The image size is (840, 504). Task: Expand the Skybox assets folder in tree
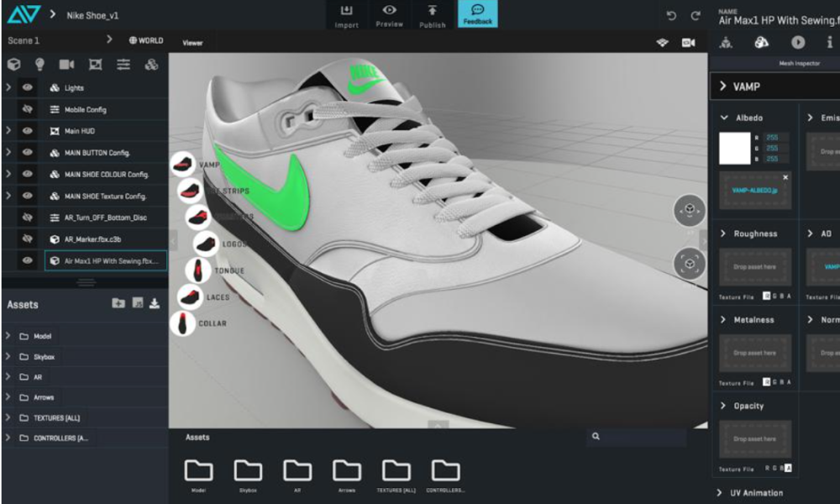coord(8,355)
